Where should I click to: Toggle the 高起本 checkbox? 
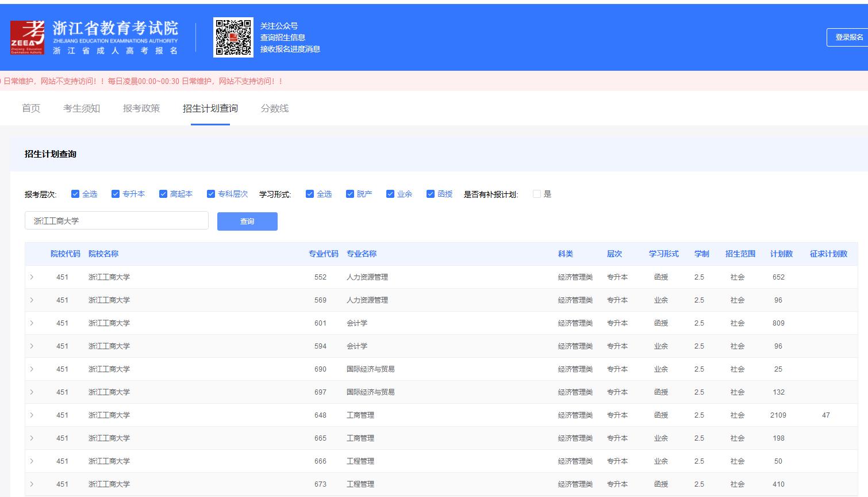[x=163, y=194]
